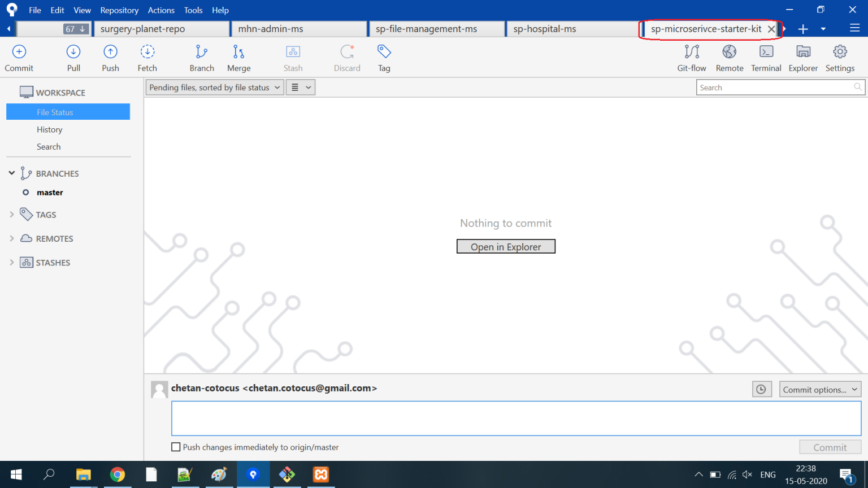Click the Commit button at bottom right
This screenshot has width=868, height=488.
coord(830,447)
